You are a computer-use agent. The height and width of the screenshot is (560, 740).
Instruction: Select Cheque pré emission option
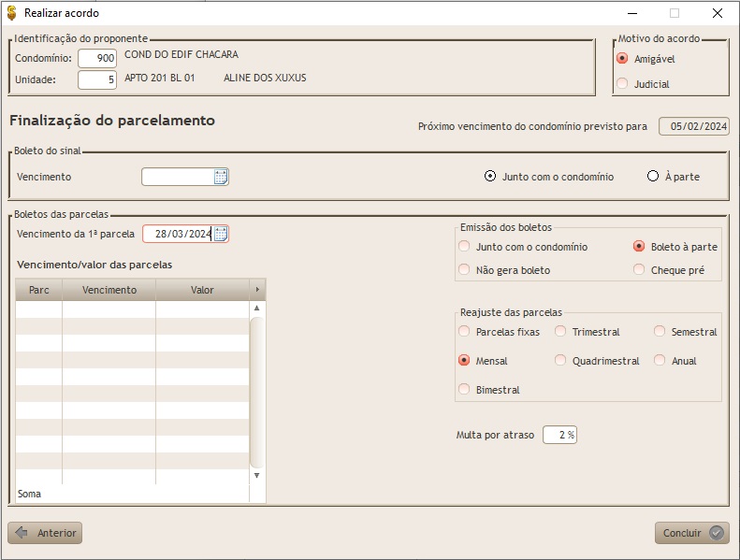pyautogui.click(x=639, y=270)
